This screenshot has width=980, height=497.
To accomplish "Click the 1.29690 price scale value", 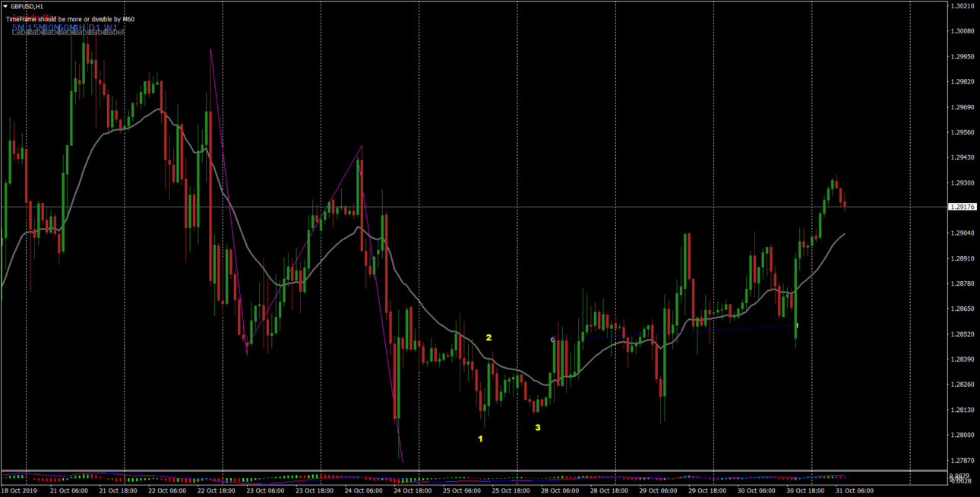I will 963,107.
